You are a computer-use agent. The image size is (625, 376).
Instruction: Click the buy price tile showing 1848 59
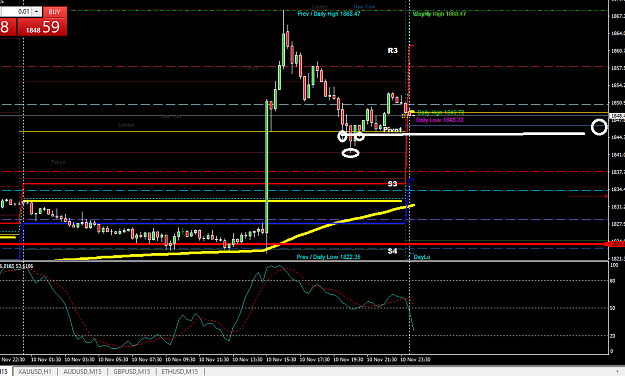(x=43, y=28)
